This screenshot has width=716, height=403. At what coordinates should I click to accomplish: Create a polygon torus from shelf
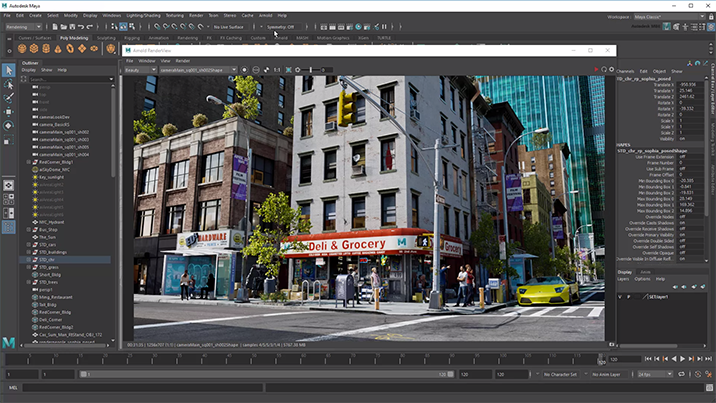tap(70, 48)
